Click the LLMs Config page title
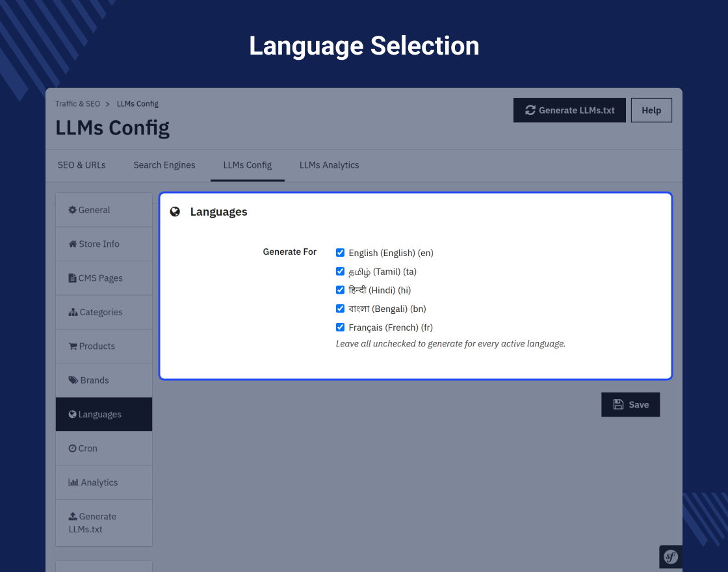This screenshot has width=728, height=572. click(113, 128)
